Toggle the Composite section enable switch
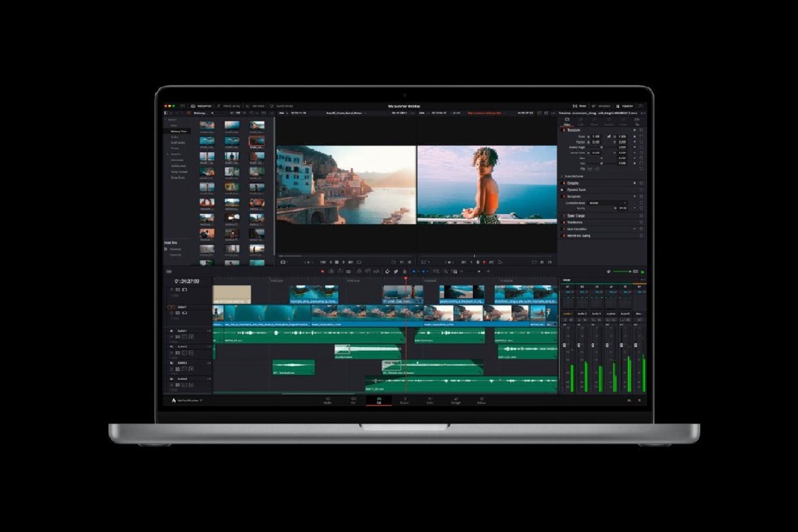The image size is (798, 532). coord(564,196)
